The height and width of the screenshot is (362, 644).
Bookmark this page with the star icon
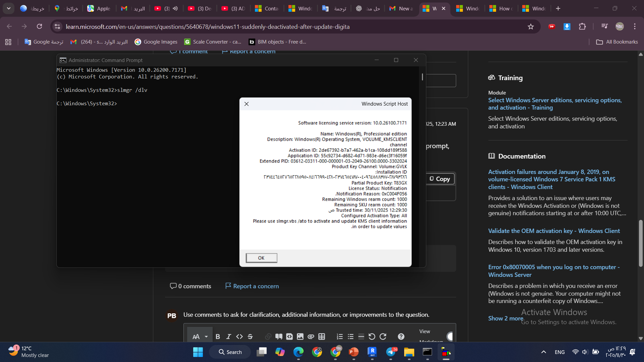(x=531, y=26)
